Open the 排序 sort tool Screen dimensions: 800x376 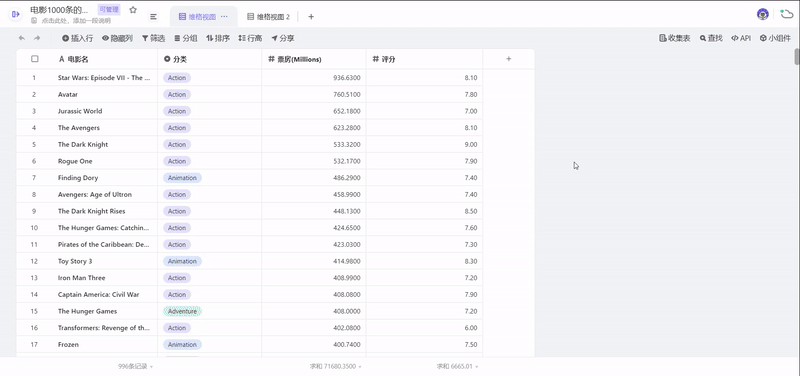[x=218, y=38]
